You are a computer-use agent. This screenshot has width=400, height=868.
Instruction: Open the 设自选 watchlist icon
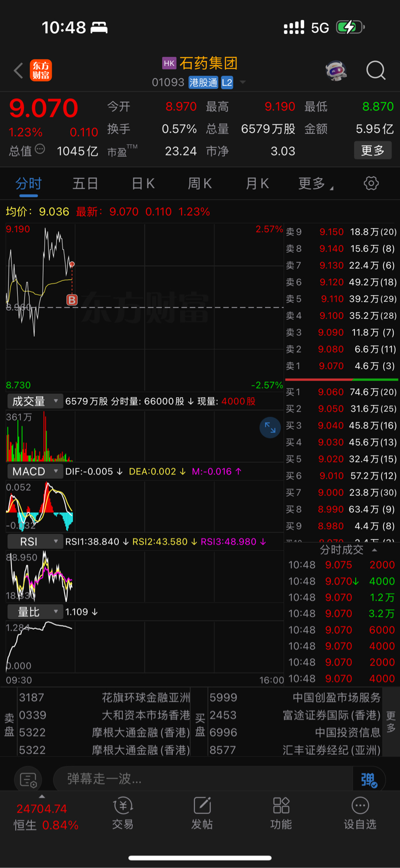(360, 813)
